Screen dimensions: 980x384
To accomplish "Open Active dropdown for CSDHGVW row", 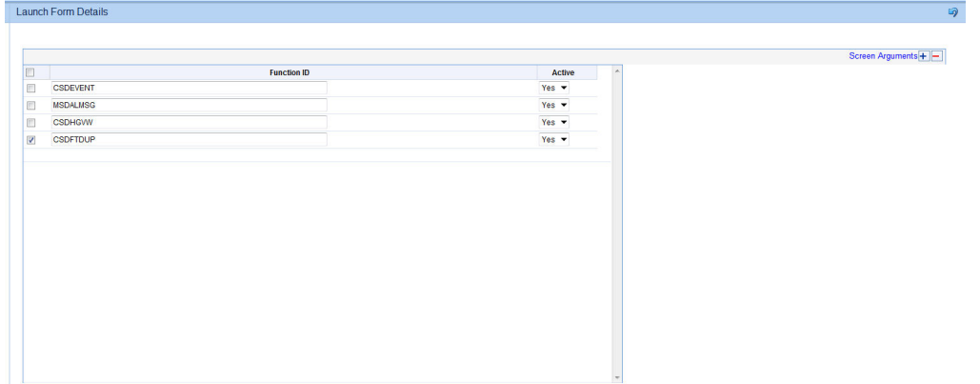I will tap(554, 123).
